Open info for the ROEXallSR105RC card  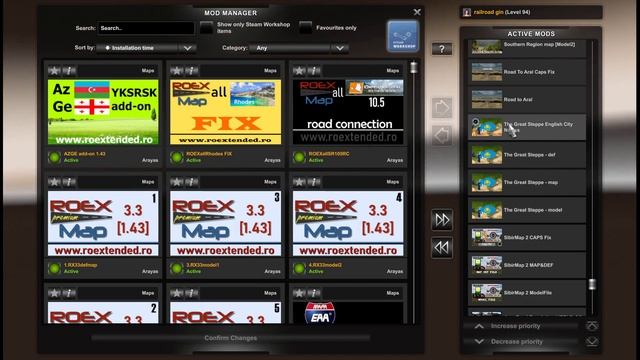314,71
